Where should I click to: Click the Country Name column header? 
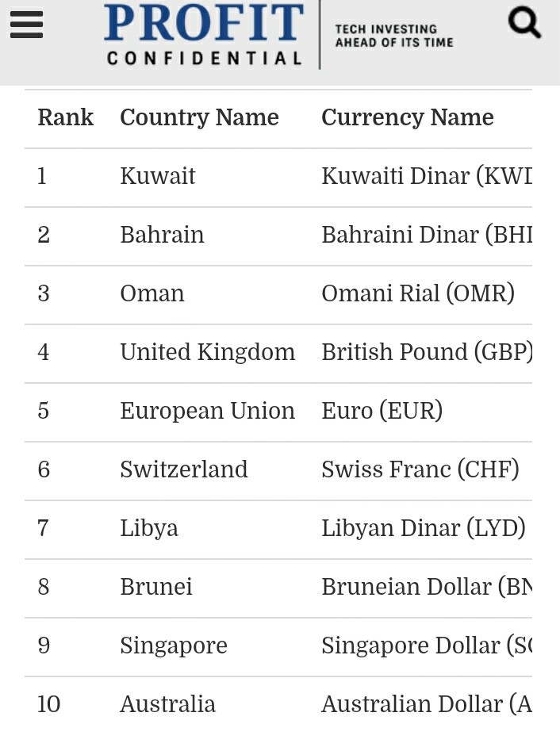199,117
